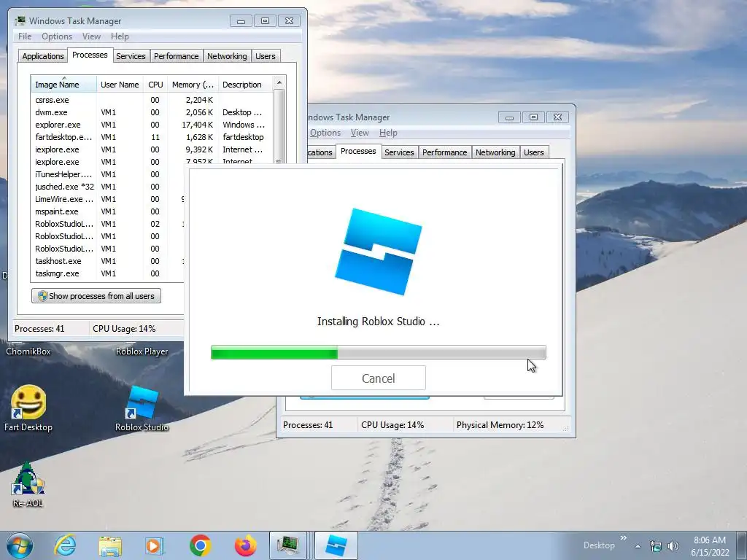Image resolution: width=747 pixels, height=560 pixels.
Task: Switch to Task Manager taskbar button
Action: coord(287,545)
